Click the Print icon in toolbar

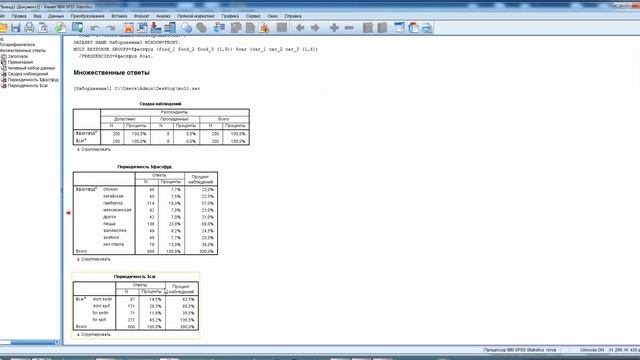(x=29, y=28)
